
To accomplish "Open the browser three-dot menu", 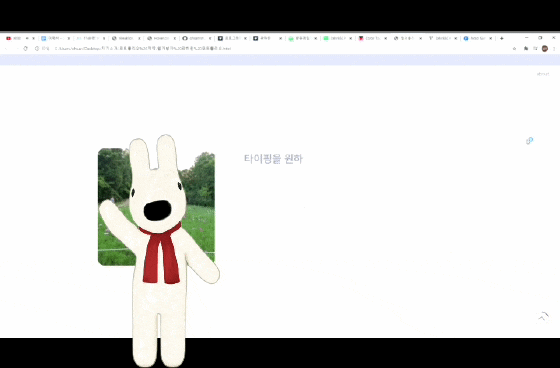I will pos(554,49).
